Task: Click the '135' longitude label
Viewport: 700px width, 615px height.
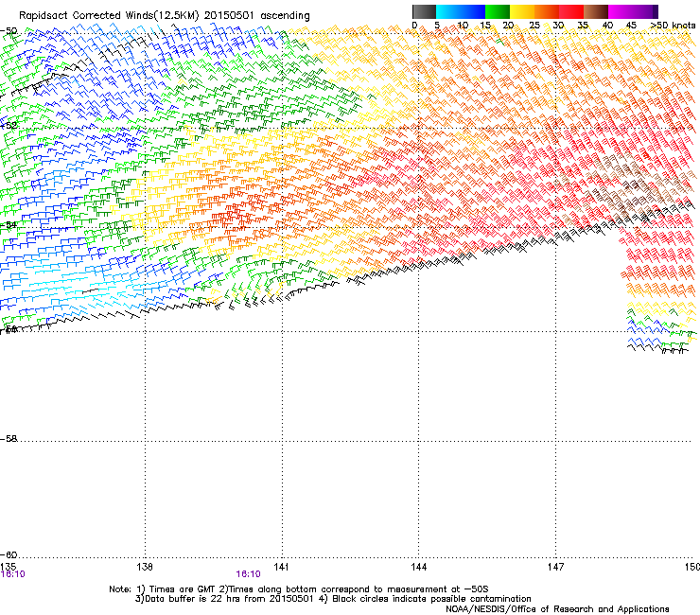Action: click(x=8, y=567)
